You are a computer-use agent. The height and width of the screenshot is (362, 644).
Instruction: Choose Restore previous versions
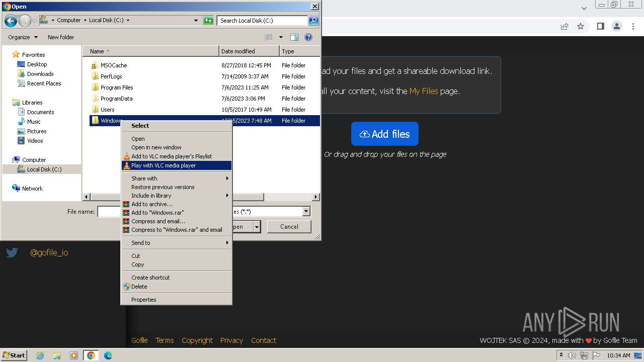tap(176, 187)
